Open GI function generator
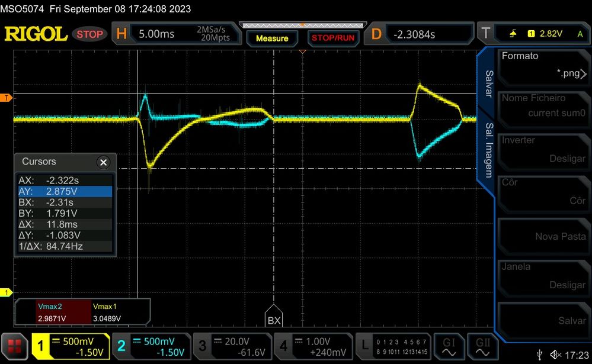The height and width of the screenshot is (364, 592). pos(449,346)
